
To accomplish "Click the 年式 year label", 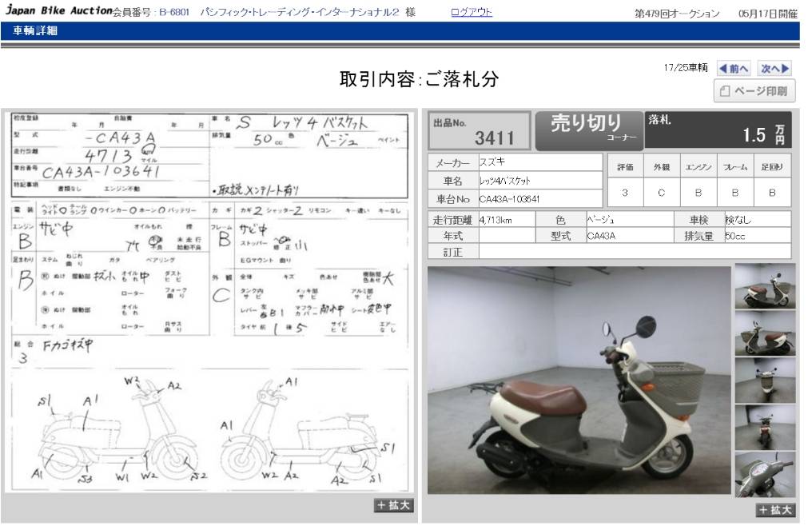I will [x=452, y=237].
